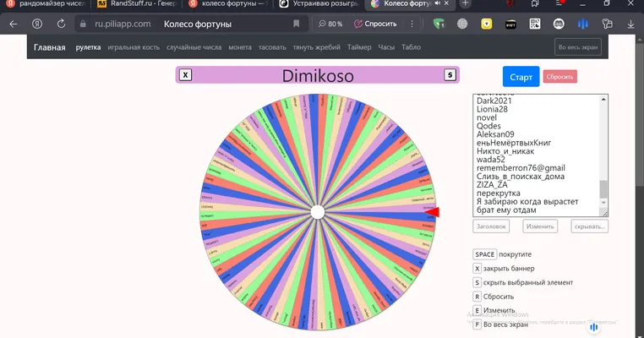The image size is (644, 338).
Task: Open the QR code extension icon
Action: tap(535, 24)
